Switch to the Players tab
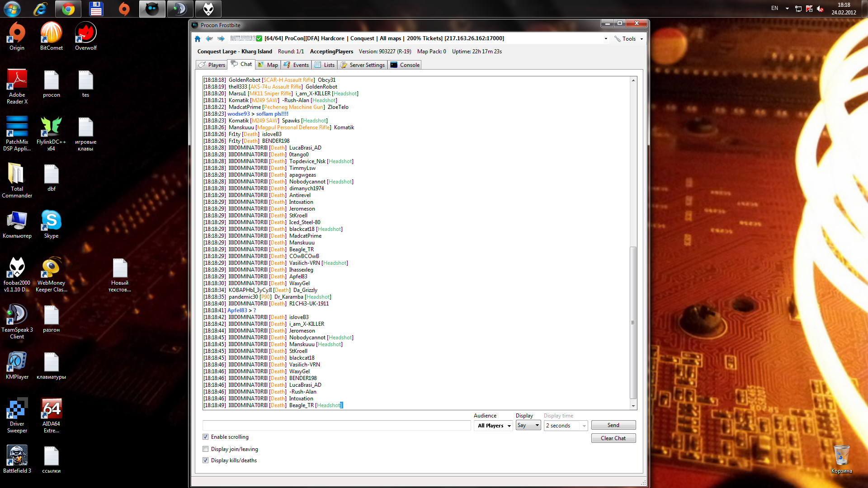This screenshot has height=488, width=868. tap(212, 65)
